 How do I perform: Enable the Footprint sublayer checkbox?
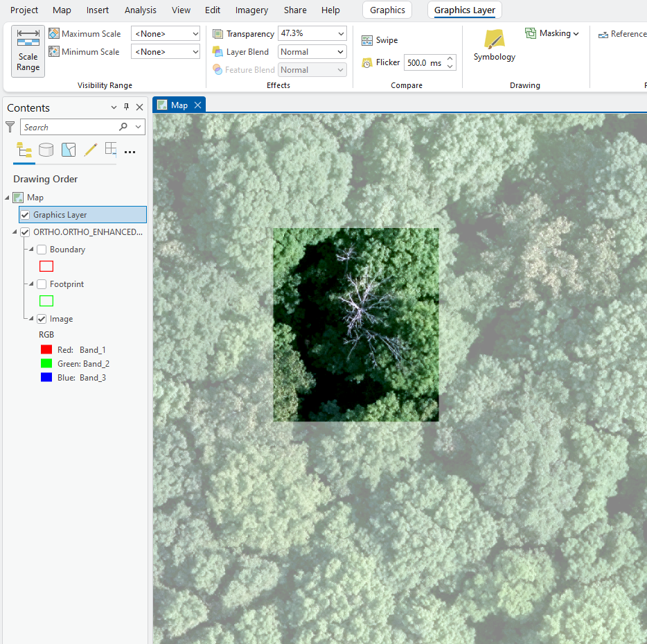coord(42,284)
